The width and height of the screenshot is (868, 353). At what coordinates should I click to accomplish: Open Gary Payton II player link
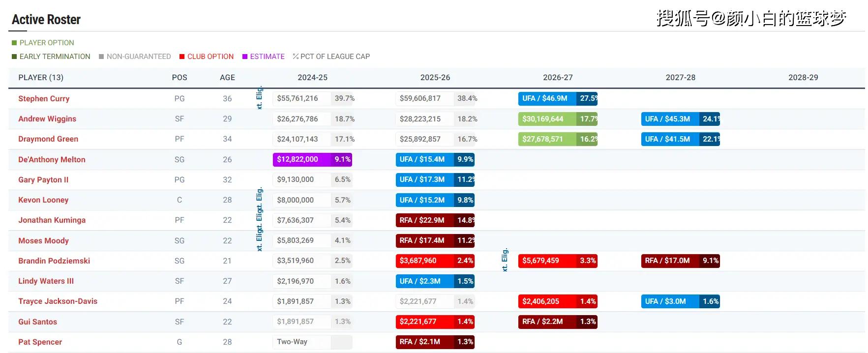pyautogui.click(x=43, y=180)
